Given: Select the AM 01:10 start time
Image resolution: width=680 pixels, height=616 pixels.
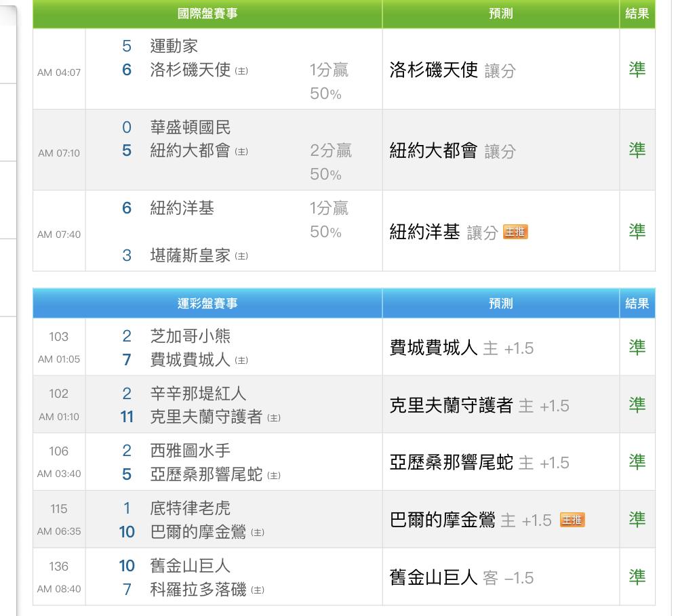Looking at the screenshot, I should pyautogui.click(x=59, y=417).
